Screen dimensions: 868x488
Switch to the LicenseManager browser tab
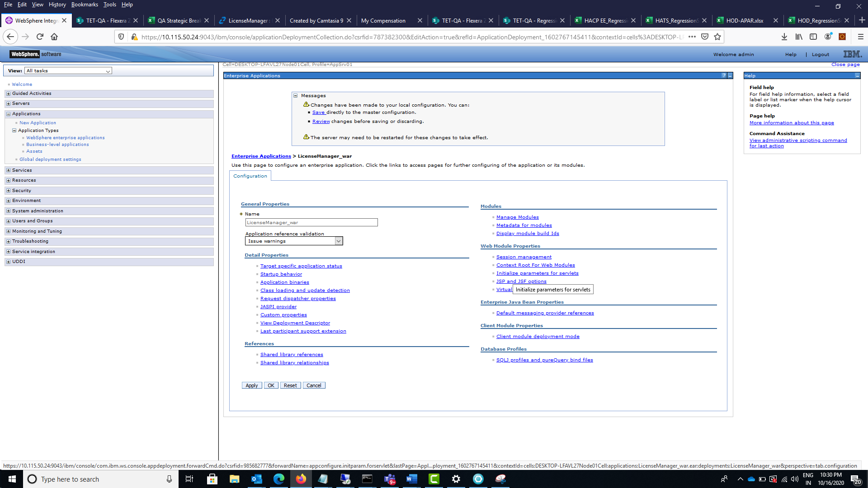point(249,21)
